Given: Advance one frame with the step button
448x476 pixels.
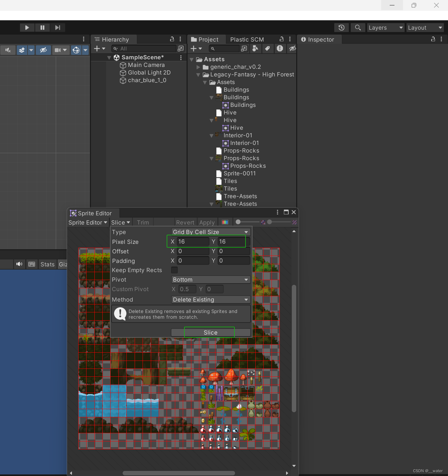Looking at the screenshot, I should [x=57, y=28].
